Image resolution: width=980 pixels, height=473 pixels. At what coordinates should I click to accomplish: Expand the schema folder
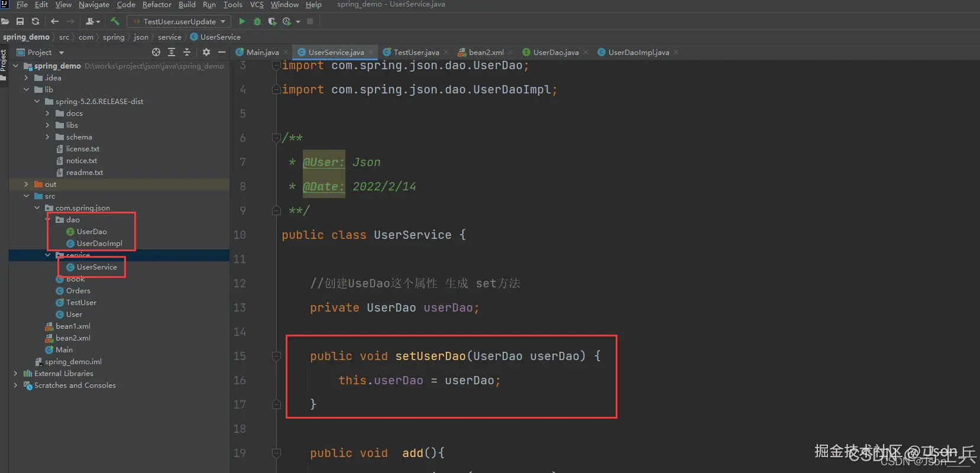47,137
